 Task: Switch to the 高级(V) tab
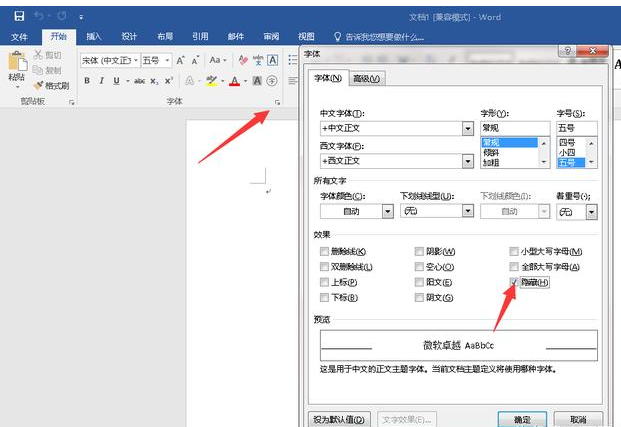tap(368, 79)
